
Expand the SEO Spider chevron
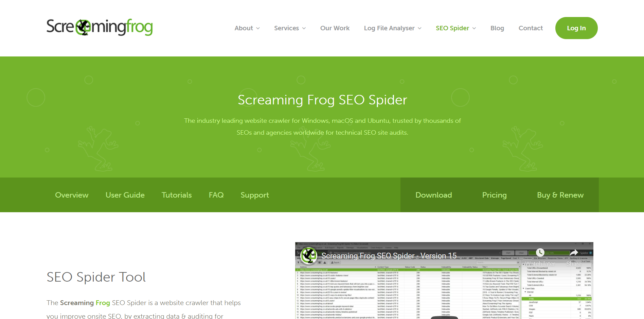click(x=474, y=28)
